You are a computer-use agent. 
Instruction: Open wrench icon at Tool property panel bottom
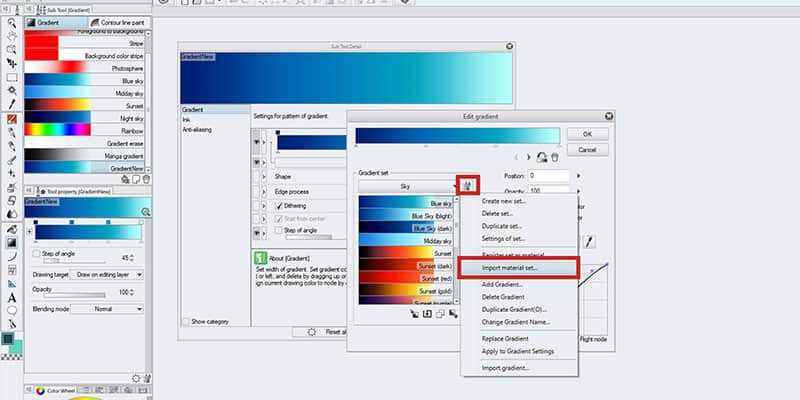coord(147,378)
